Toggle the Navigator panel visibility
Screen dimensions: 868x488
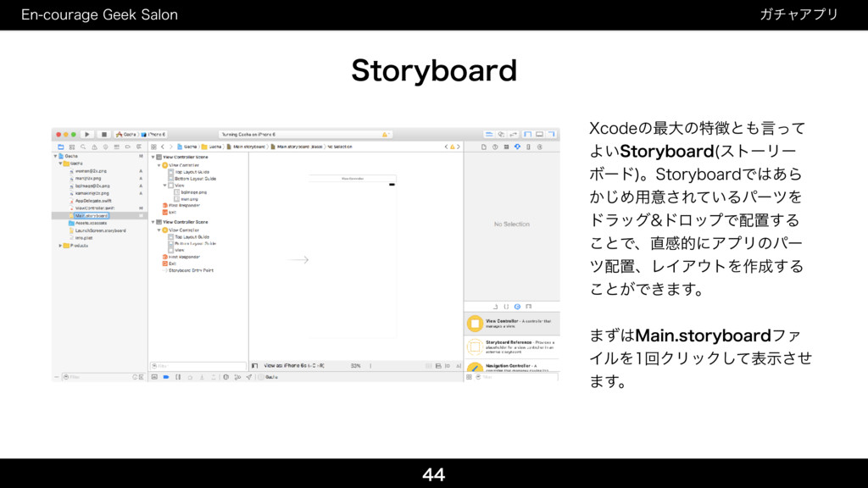coord(527,135)
